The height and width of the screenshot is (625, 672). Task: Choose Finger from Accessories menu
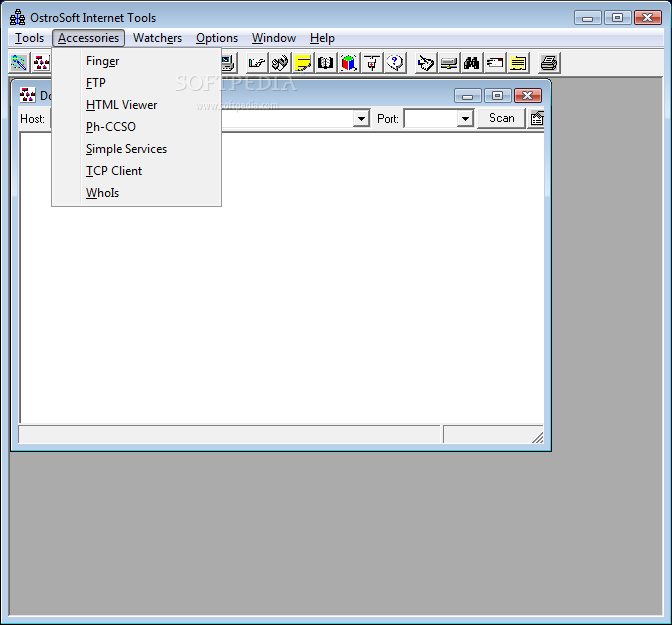[x=136, y=61]
